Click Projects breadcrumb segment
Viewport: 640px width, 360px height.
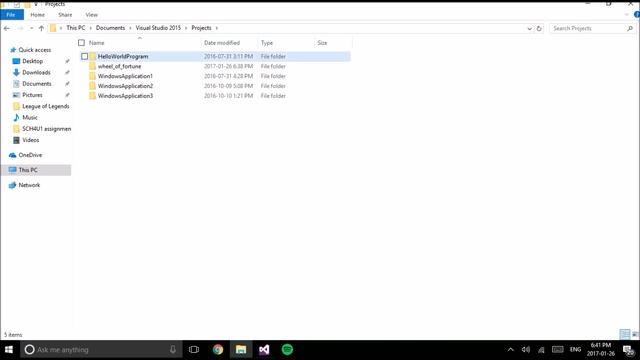201,28
